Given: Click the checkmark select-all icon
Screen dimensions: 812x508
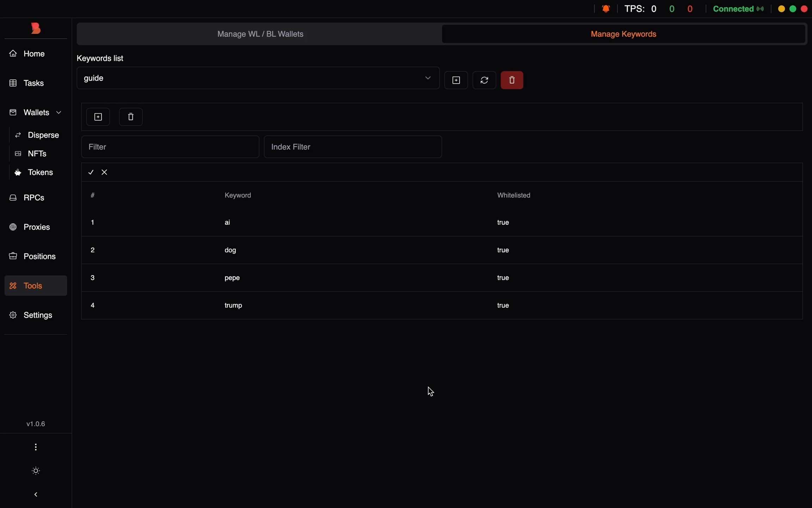Looking at the screenshot, I should (91, 172).
